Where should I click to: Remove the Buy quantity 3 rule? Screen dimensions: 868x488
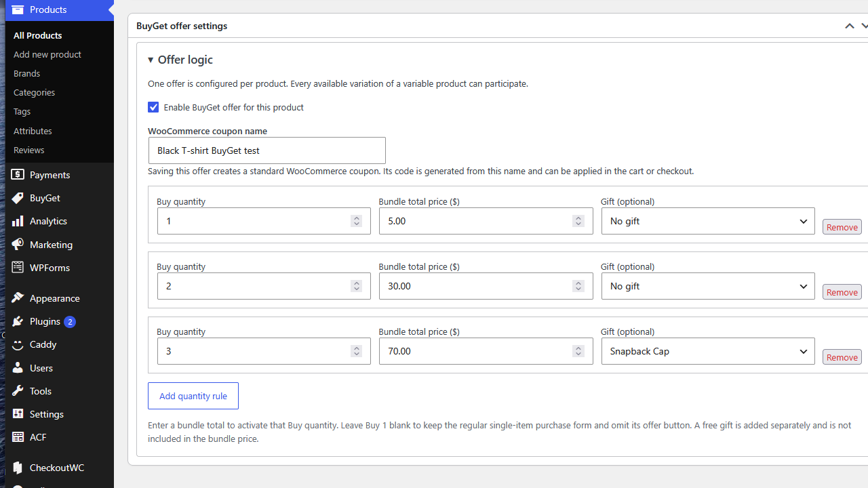pyautogui.click(x=842, y=357)
